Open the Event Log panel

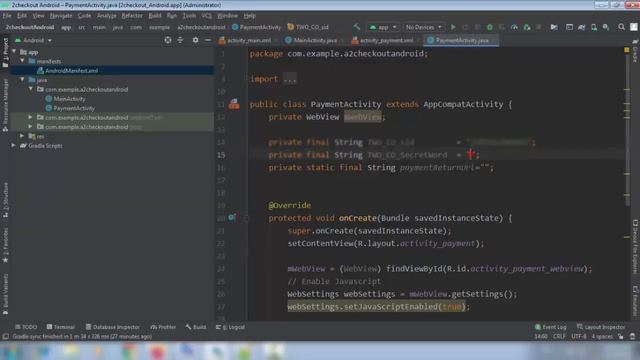tap(550, 327)
